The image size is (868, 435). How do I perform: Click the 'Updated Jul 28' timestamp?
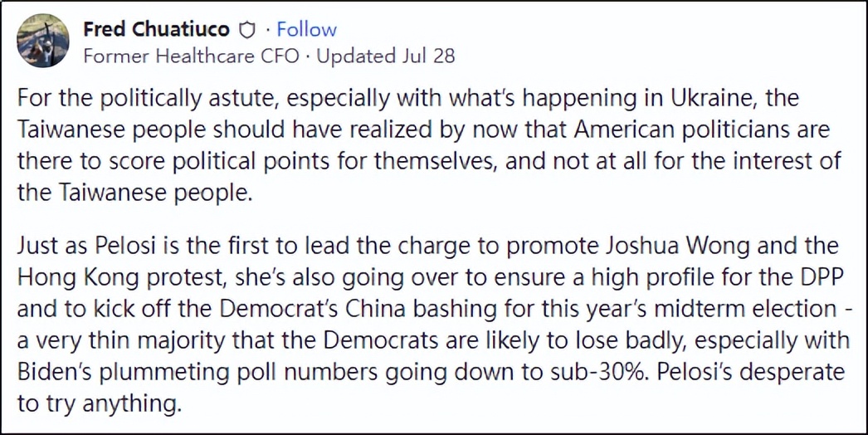386,56
